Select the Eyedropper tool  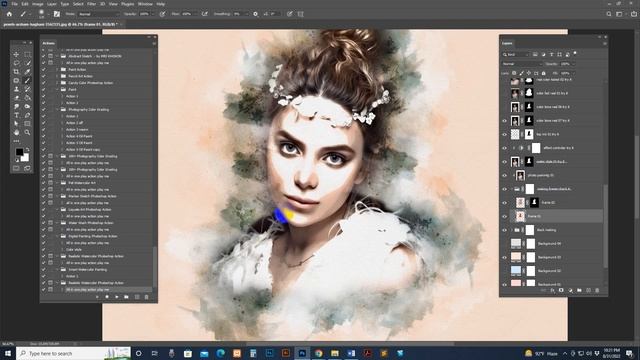pos(27,72)
